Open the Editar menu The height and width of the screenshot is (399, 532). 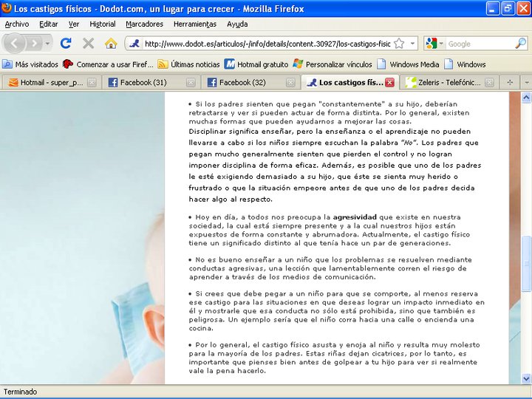(49, 24)
